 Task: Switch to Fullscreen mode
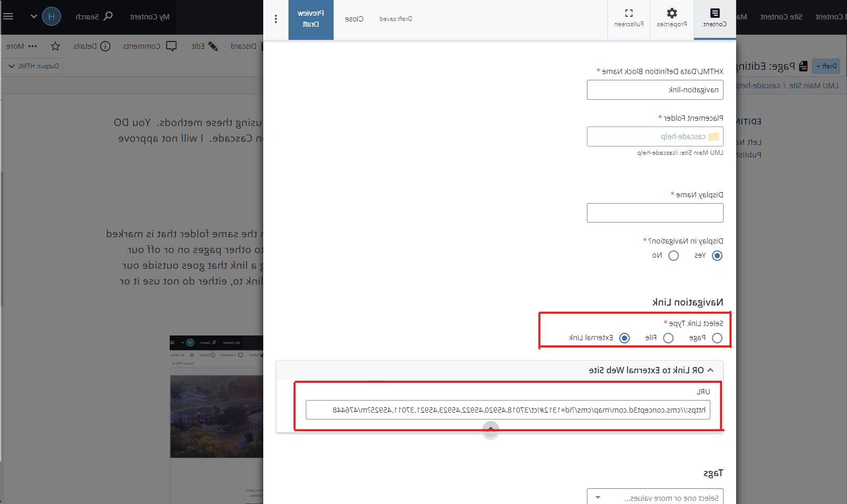628,19
